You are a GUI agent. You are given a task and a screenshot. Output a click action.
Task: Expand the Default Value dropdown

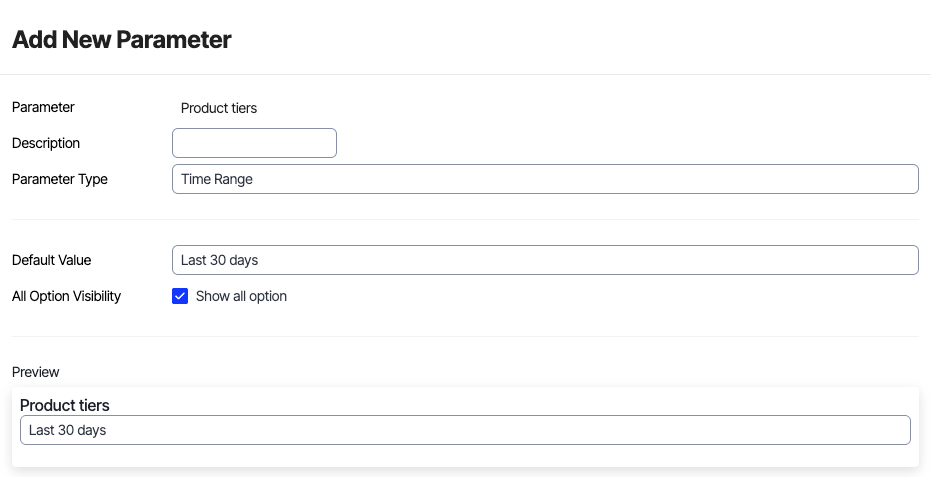coord(545,260)
